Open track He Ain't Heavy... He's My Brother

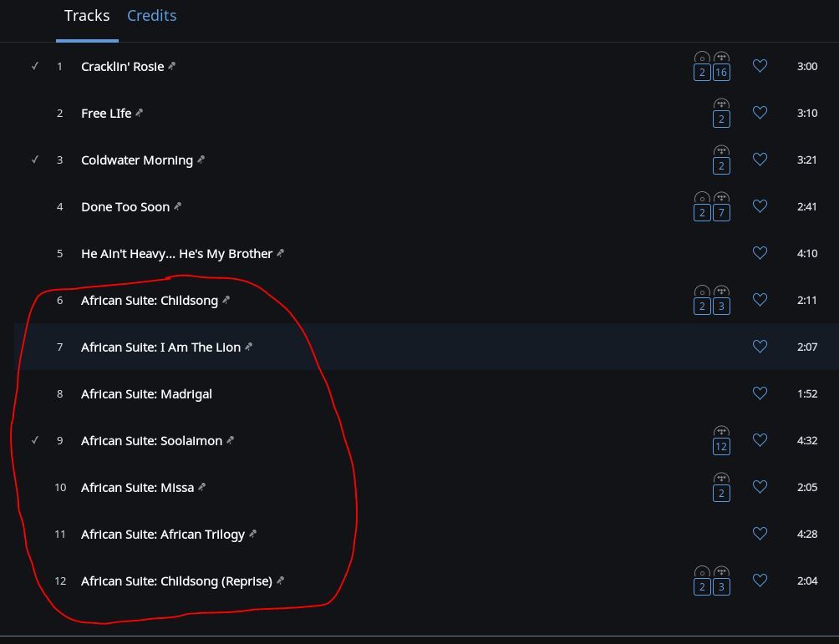pos(176,254)
